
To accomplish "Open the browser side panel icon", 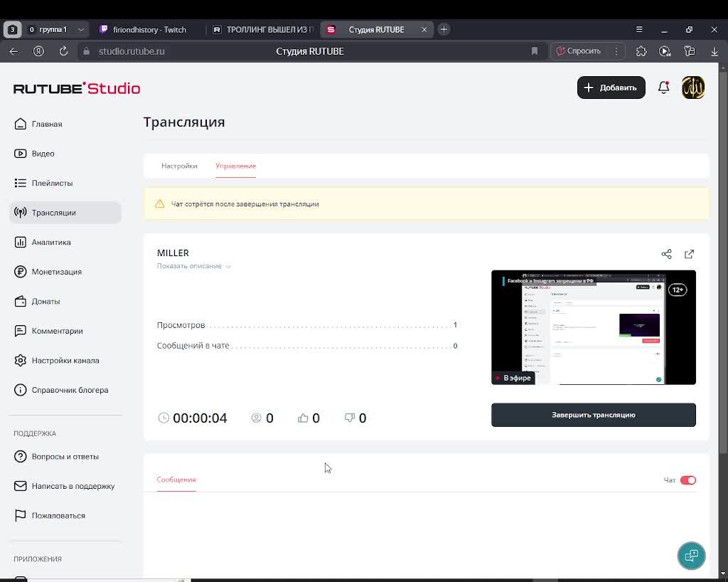I will [x=690, y=51].
